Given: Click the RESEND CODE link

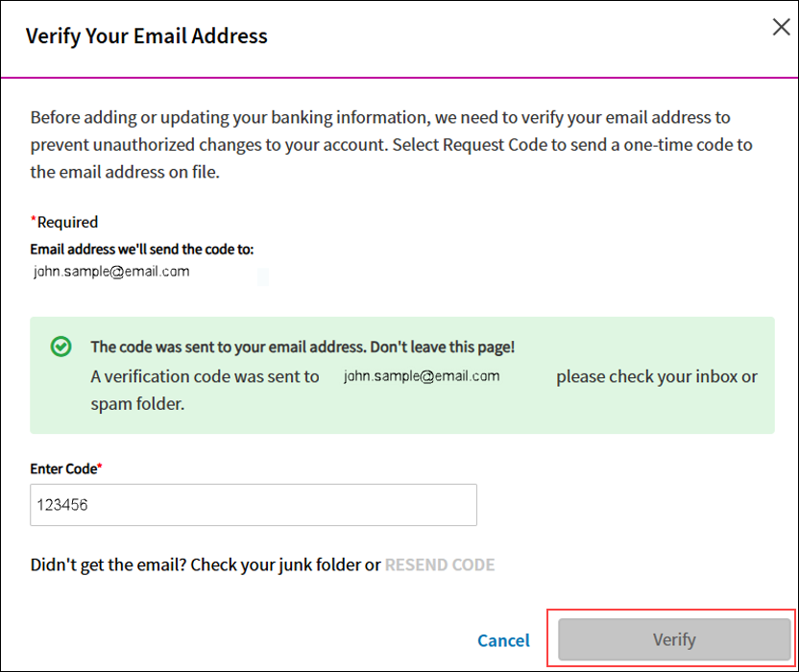Looking at the screenshot, I should pyautogui.click(x=440, y=565).
